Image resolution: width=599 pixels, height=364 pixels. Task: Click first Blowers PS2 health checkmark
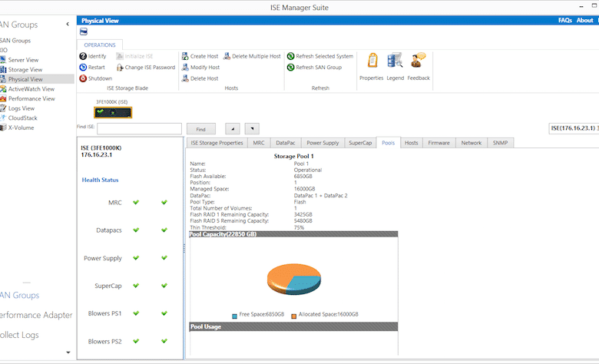[x=136, y=341]
